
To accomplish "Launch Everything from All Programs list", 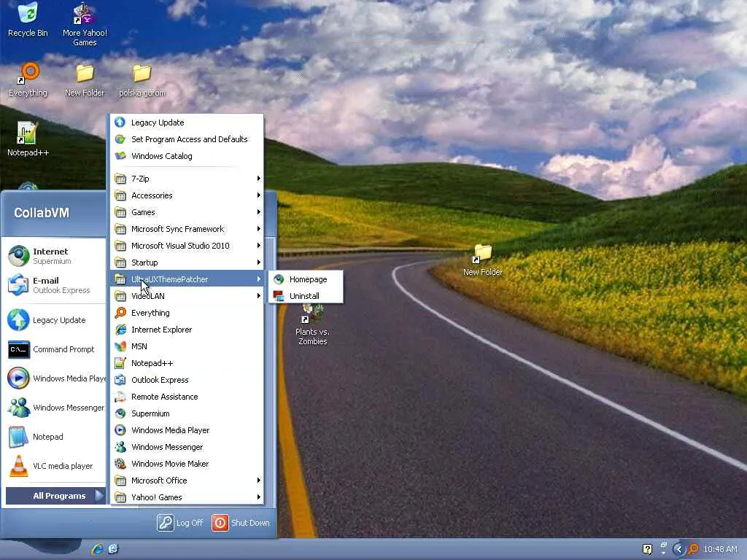I will tap(187, 313).
